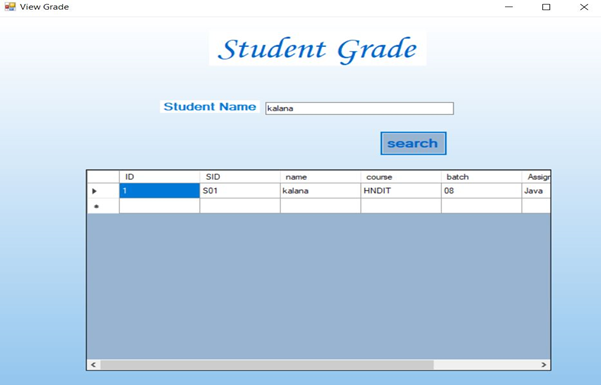Select the new-row asterisk row header
601x385 pixels.
coord(103,206)
